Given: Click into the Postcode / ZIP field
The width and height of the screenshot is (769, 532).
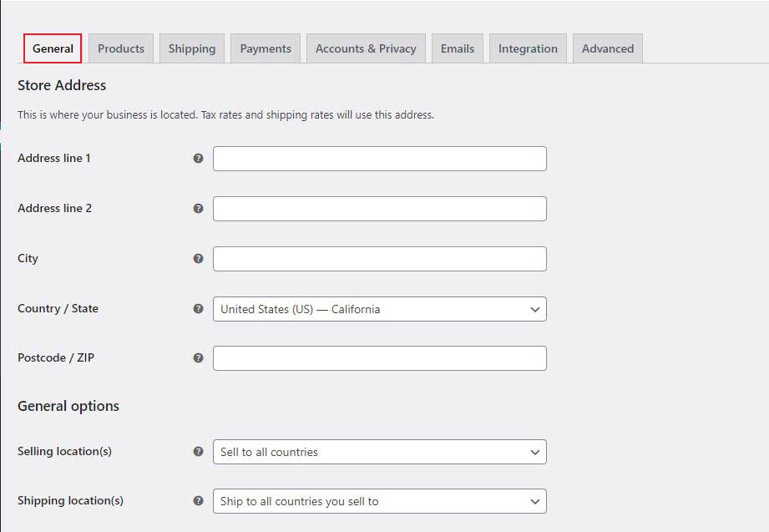Looking at the screenshot, I should coord(380,358).
